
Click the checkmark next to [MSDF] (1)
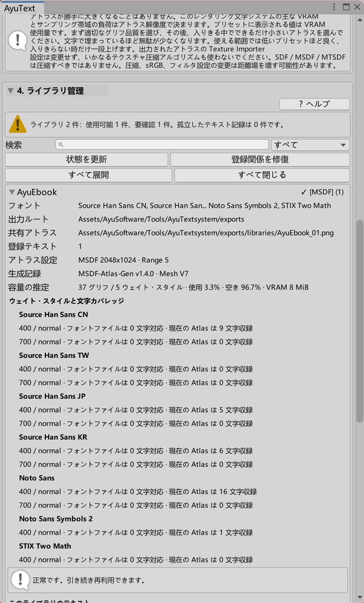304,193
